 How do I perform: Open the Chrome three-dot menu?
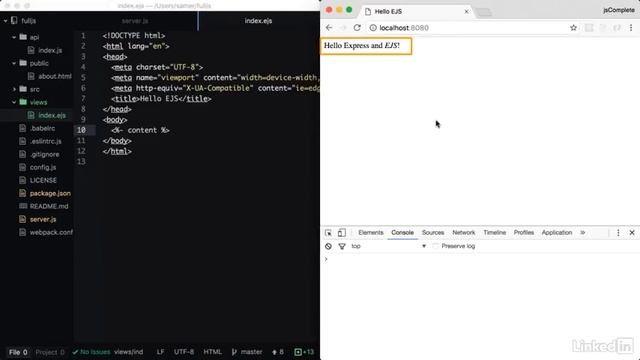coord(631,28)
